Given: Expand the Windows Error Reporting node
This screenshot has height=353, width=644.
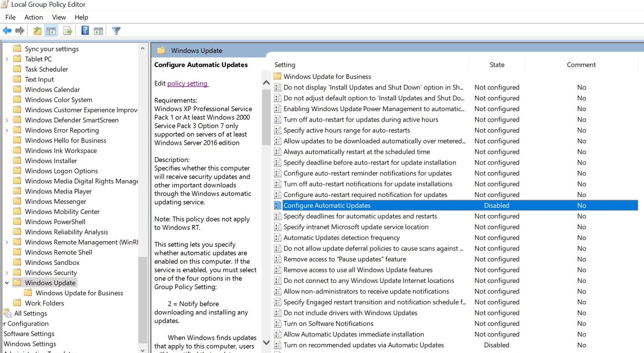Looking at the screenshot, I should click(x=7, y=130).
